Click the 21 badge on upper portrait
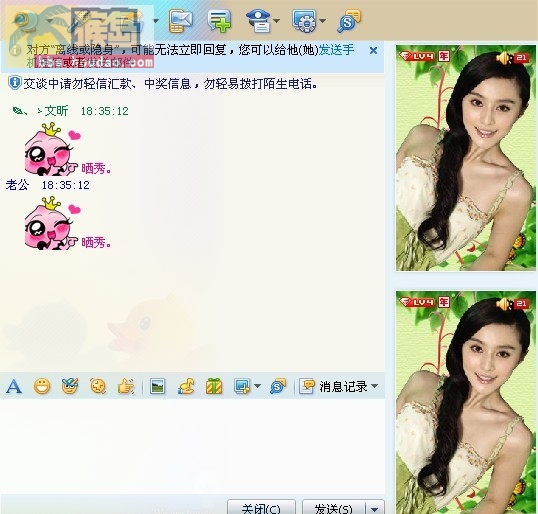The height and width of the screenshot is (514, 538). (521, 58)
